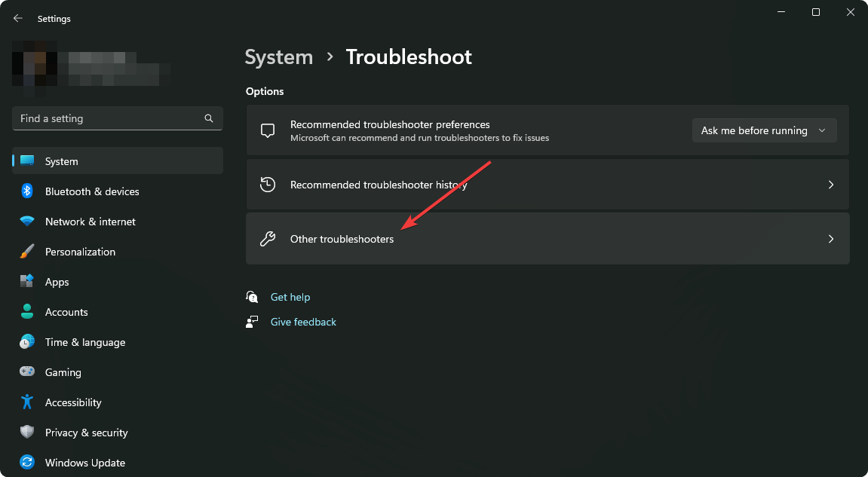Click the search magnifier icon
The width and height of the screenshot is (868, 477).
tap(209, 118)
